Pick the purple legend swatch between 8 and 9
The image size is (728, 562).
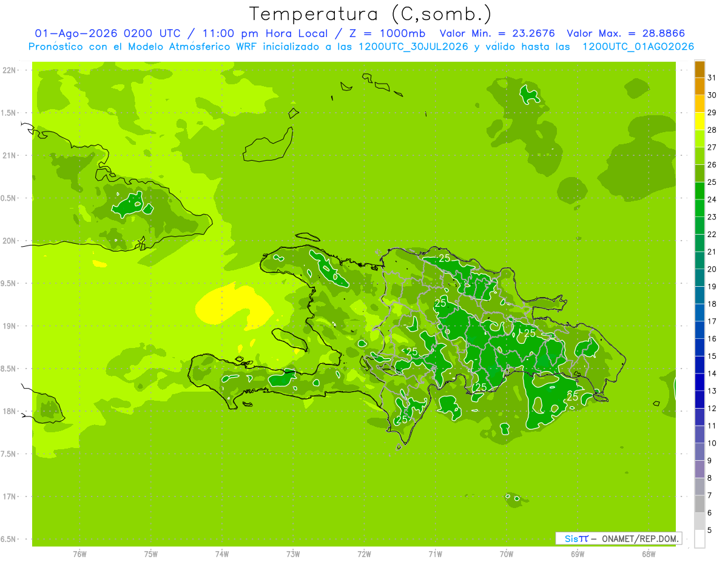pos(699,469)
